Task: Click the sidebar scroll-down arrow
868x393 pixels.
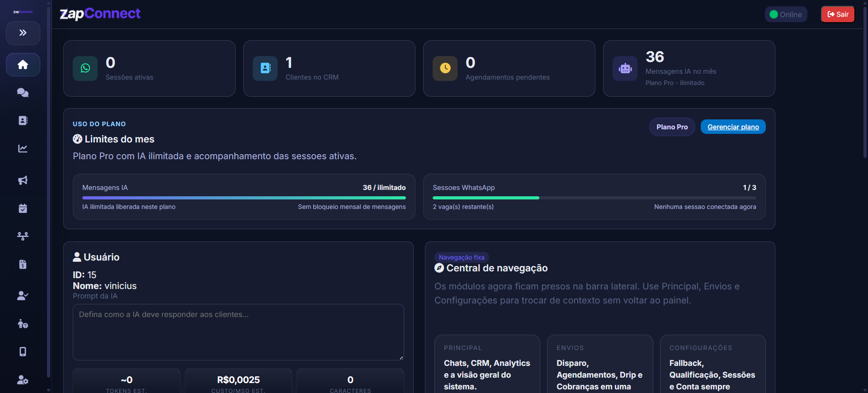Action: (48, 390)
